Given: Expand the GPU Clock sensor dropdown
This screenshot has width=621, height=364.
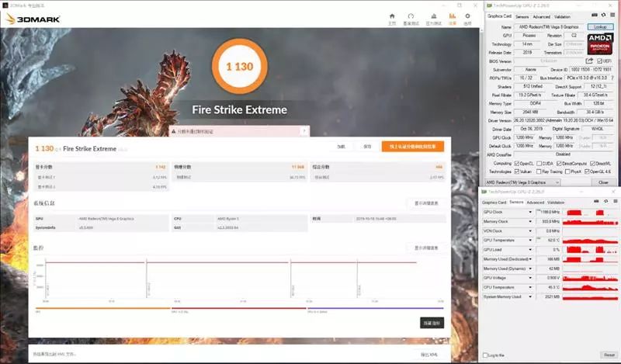Looking at the screenshot, I should pos(530,213).
